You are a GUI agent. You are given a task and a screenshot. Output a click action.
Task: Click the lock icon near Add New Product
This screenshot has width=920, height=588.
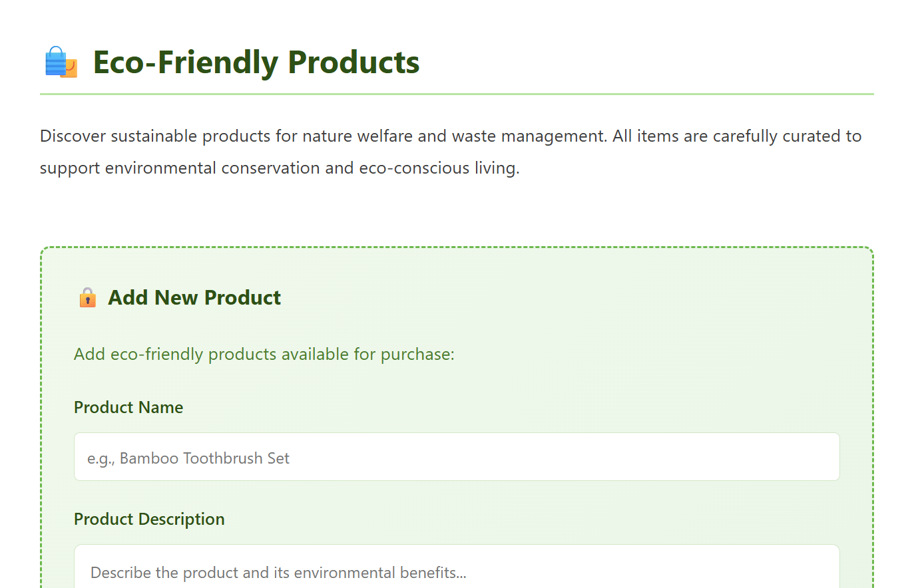tap(87, 297)
